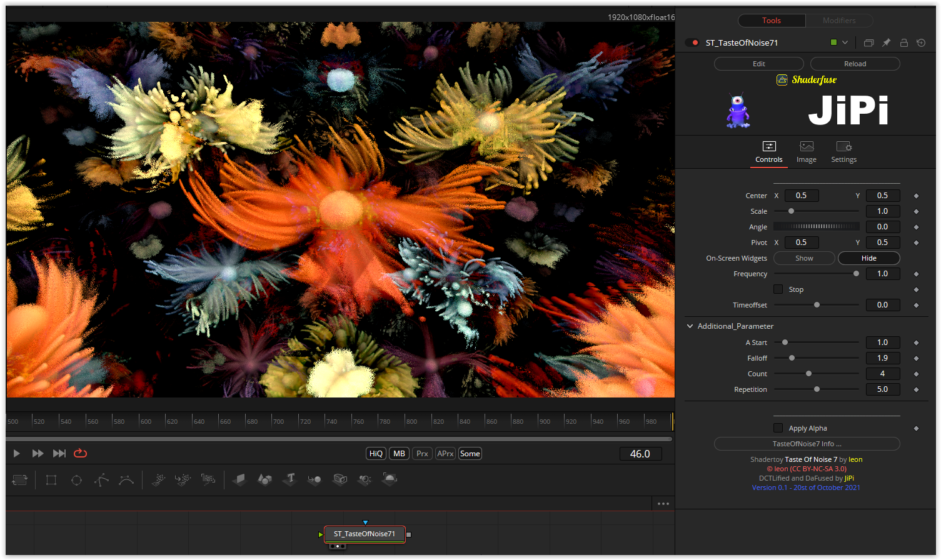Toggle HiQ high quality mode
Screen dimensions: 941x560
pyautogui.click(x=376, y=454)
